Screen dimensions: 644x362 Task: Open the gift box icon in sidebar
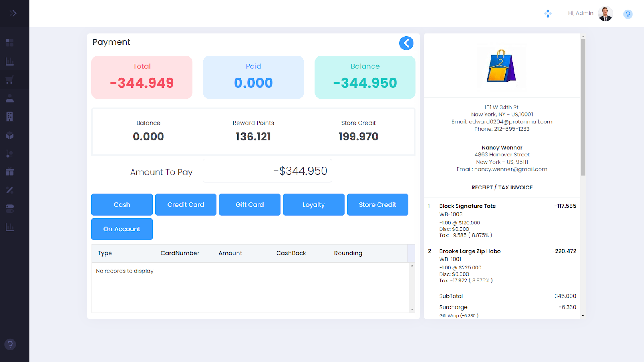click(10, 172)
